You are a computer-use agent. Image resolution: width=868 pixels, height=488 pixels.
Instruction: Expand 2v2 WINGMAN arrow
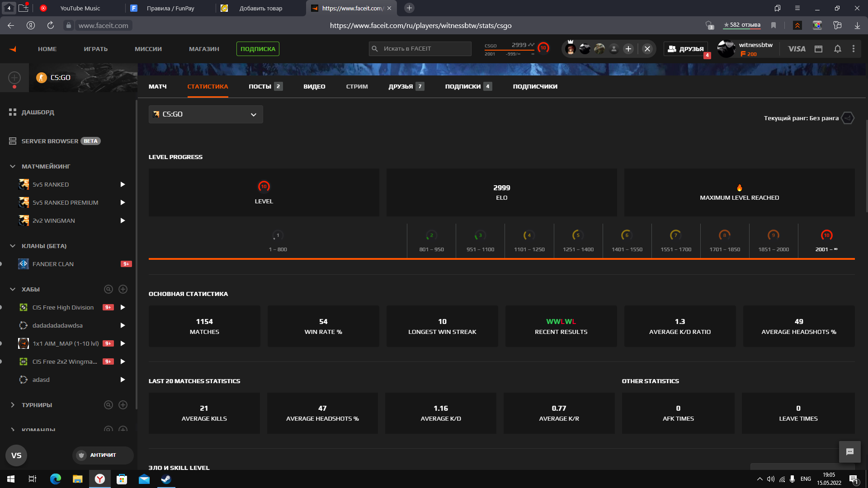(x=123, y=221)
